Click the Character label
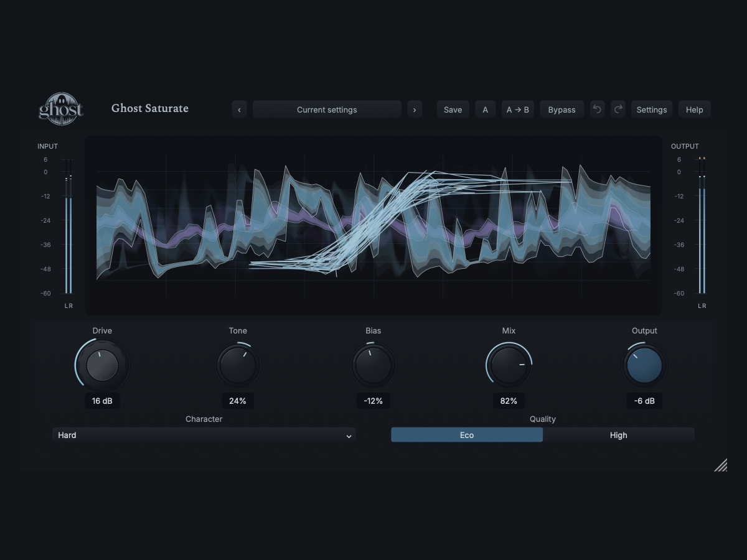 click(x=204, y=419)
